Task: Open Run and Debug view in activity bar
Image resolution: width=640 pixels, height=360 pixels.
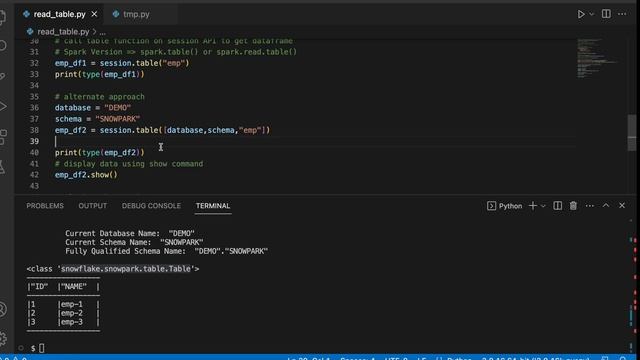Action: [x=2, y=107]
